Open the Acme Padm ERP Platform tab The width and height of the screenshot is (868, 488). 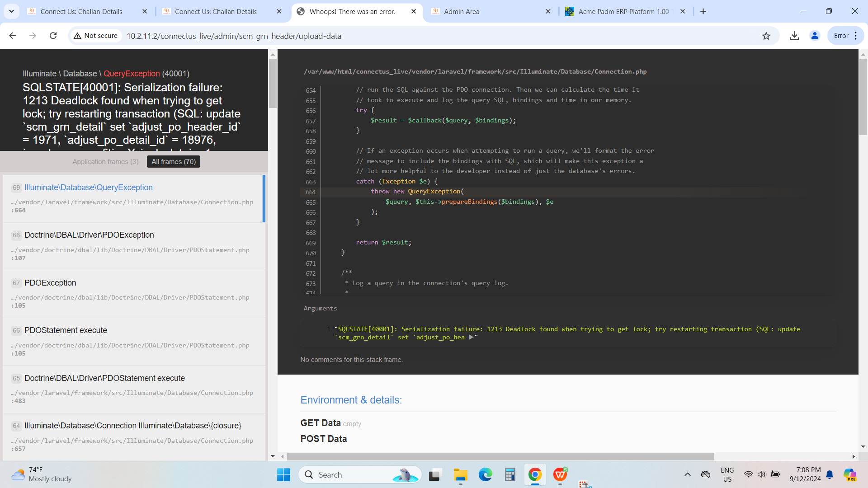pos(624,11)
